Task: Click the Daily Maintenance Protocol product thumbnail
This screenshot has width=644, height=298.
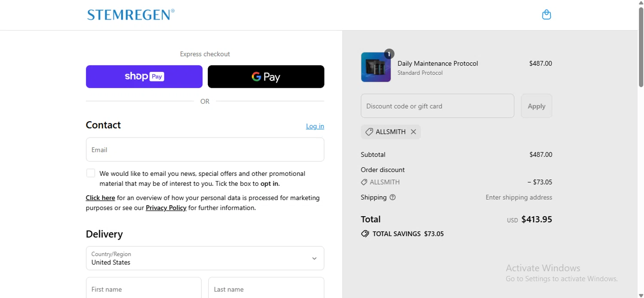Action: 376,67
